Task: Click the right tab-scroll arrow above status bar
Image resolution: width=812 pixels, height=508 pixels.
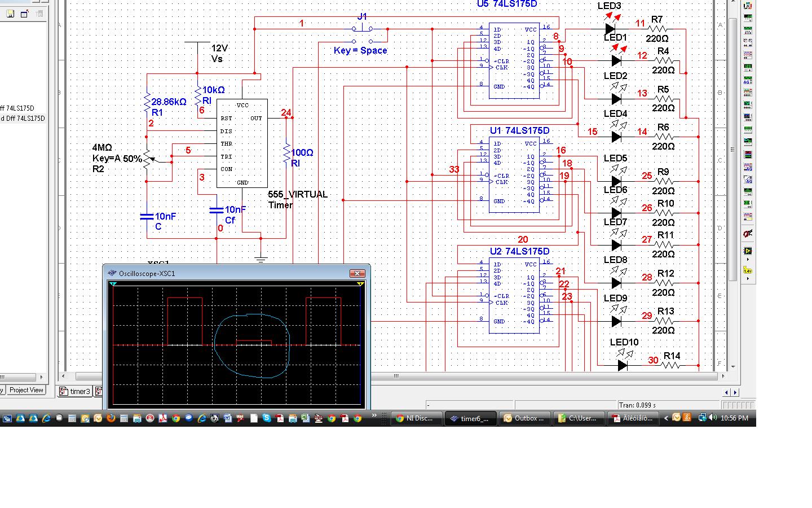Action: 735,392
